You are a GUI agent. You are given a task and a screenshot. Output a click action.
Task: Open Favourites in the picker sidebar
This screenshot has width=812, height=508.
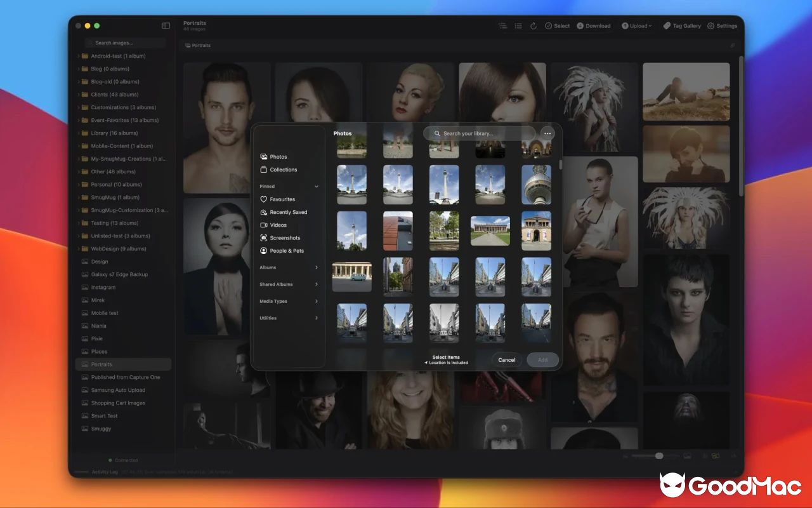click(281, 199)
